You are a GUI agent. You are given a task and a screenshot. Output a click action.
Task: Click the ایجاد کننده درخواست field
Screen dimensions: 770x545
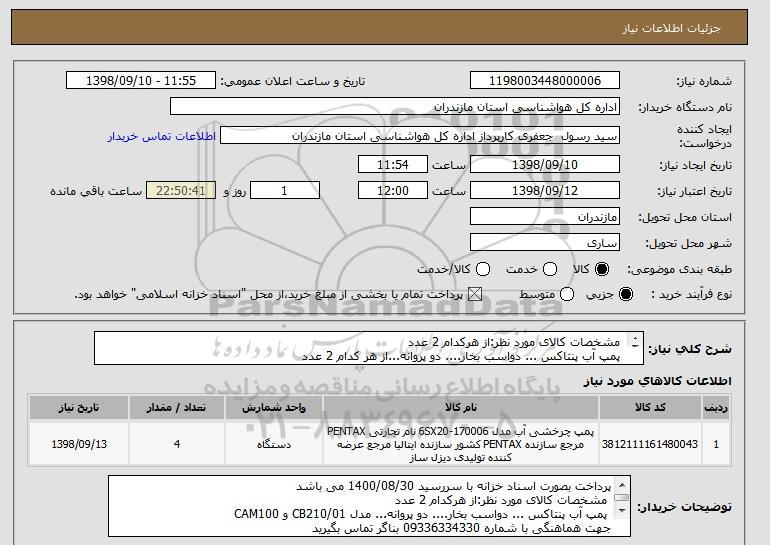pos(420,136)
